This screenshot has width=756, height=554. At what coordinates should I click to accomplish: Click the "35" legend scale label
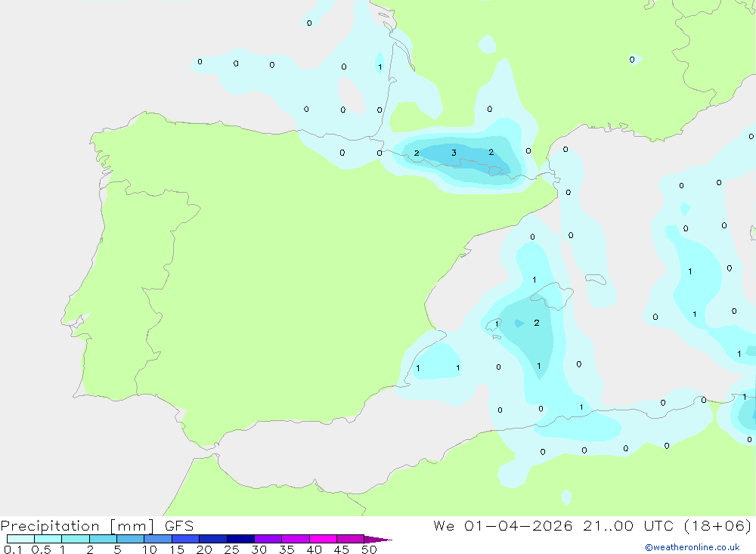287,549
